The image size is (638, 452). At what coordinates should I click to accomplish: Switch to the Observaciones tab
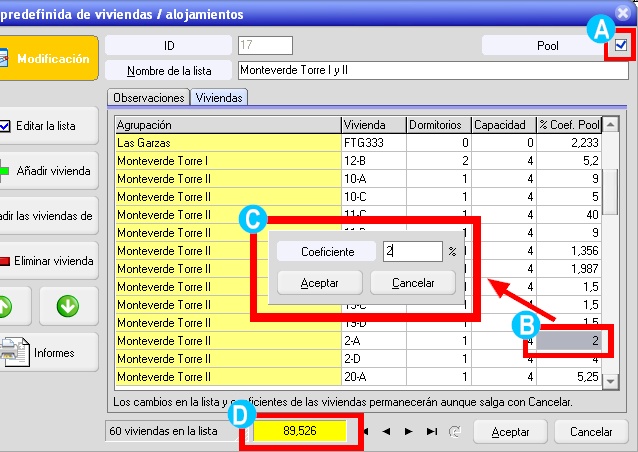pyautogui.click(x=149, y=98)
